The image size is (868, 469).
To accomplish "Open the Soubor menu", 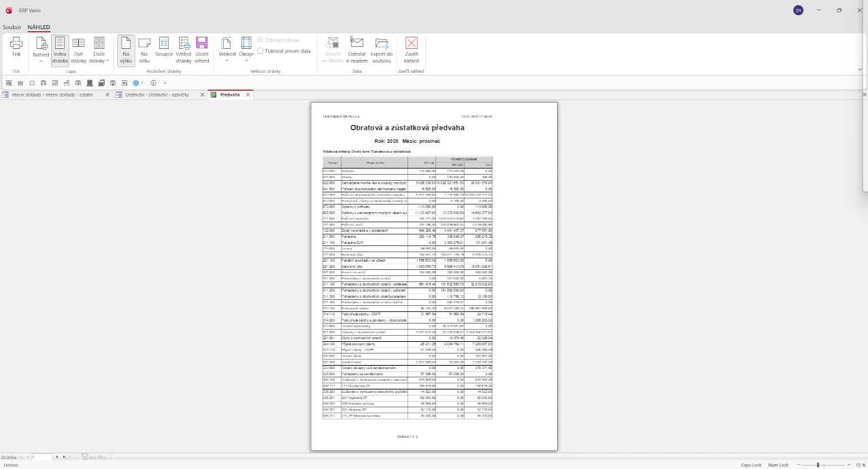I will click(12, 27).
